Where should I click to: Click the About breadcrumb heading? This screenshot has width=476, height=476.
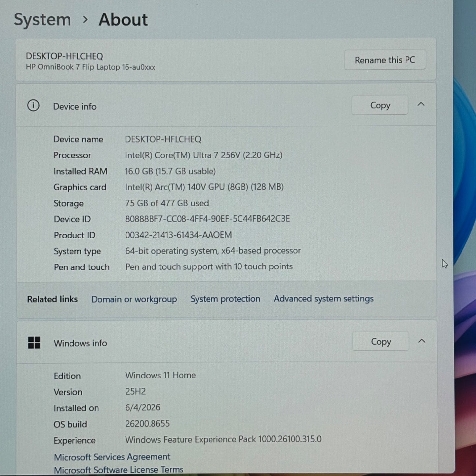123,20
